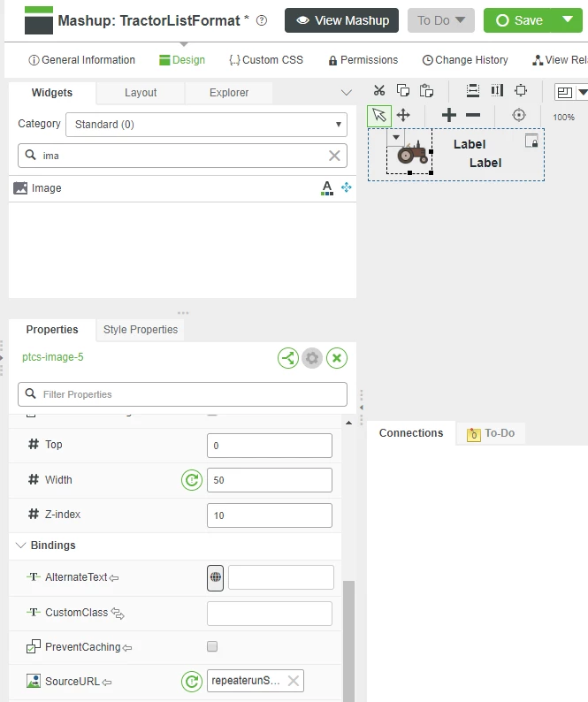This screenshot has height=702, width=588.
Task: Open the To-Do tab in lower panel
Action: [x=491, y=433]
